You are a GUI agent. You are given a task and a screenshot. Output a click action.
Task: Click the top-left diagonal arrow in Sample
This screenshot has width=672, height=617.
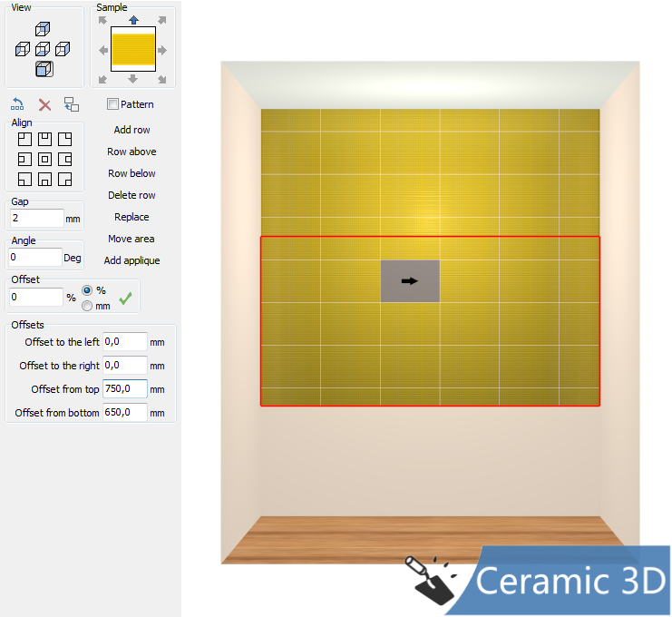click(x=102, y=20)
